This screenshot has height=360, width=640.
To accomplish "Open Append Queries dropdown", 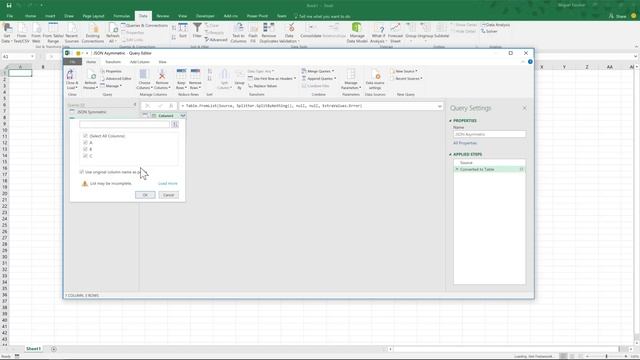I will pyautogui.click(x=319, y=78).
